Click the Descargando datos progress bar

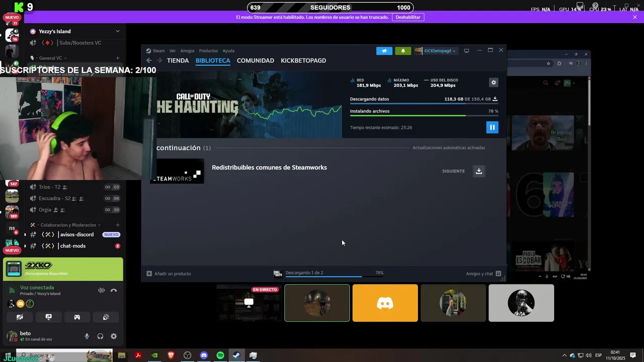pyautogui.click(x=424, y=104)
